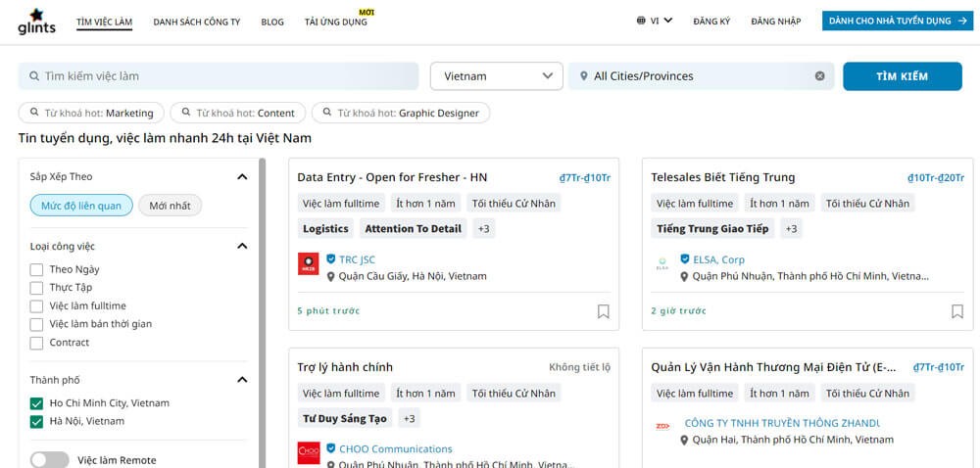Bookmark the Data Entry job card
The height and width of the screenshot is (468, 980).
pyautogui.click(x=603, y=311)
